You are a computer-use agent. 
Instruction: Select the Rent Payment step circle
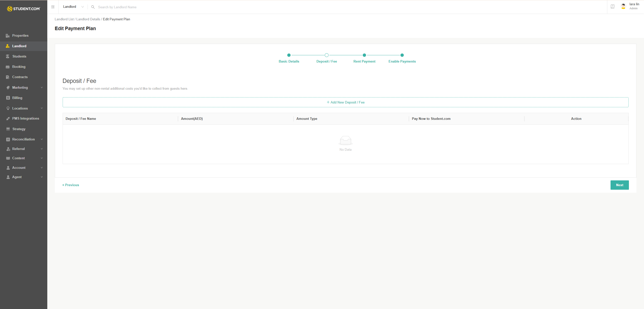tap(364, 55)
